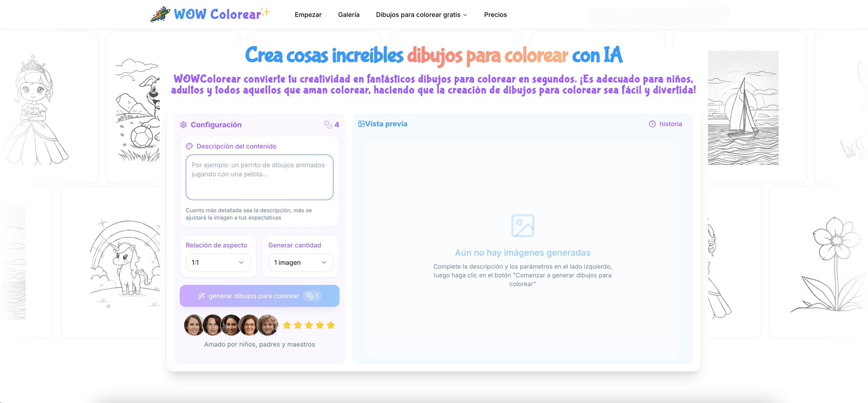Open the Empezar menu item
The image size is (868, 403).
click(308, 15)
